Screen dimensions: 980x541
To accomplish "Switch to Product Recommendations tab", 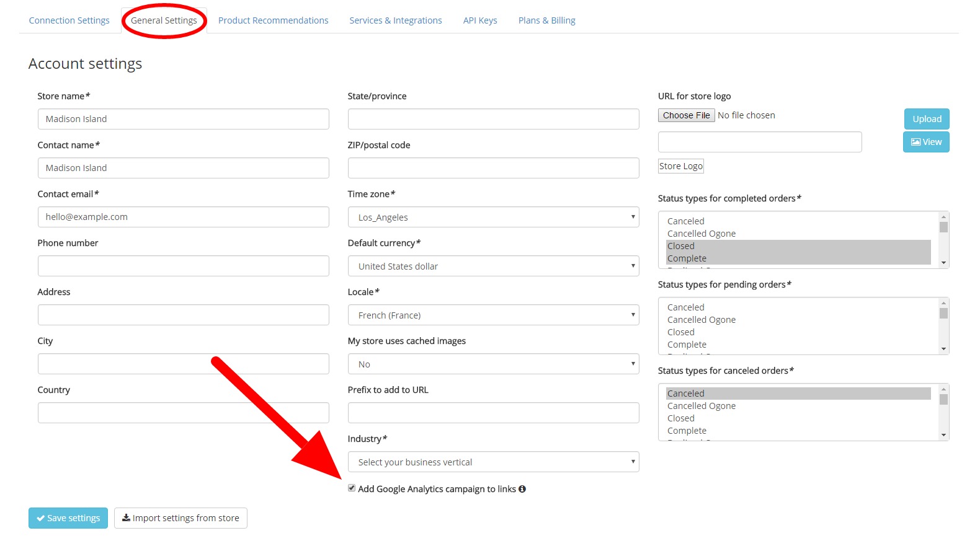I will coord(273,20).
